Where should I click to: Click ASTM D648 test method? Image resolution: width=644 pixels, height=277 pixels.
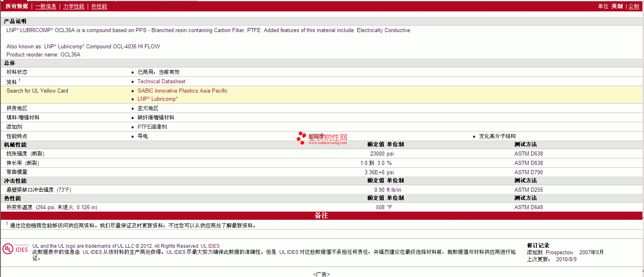528,207
